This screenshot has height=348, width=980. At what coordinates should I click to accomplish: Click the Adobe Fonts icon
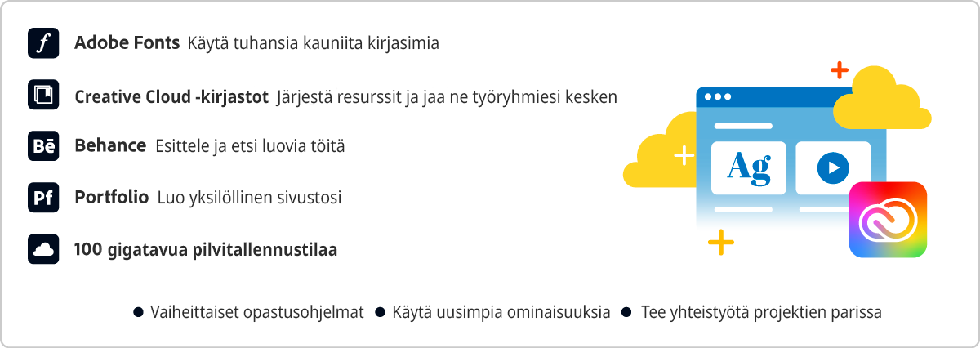click(43, 43)
